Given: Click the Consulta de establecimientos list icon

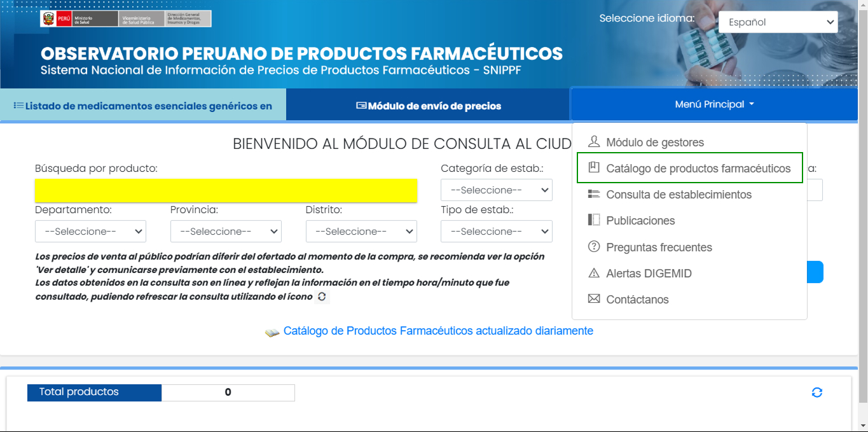Looking at the screenshot, I should pyautogui.click(x=594, y=194).
